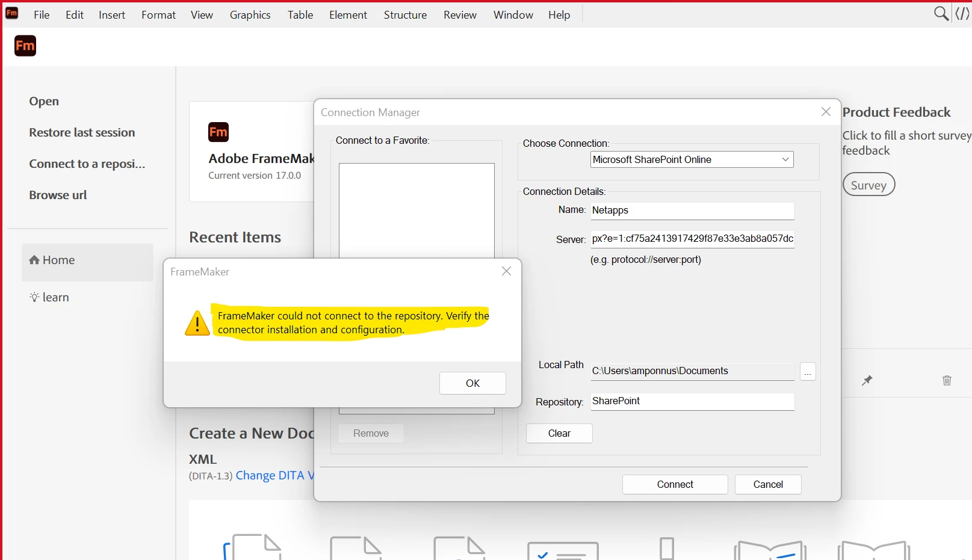Click the Survey button

click(868, 185)
